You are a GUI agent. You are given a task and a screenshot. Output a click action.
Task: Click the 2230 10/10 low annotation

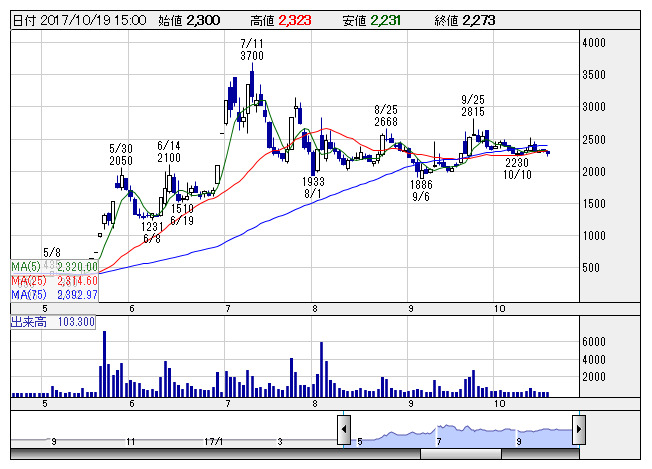pos(517,167)
